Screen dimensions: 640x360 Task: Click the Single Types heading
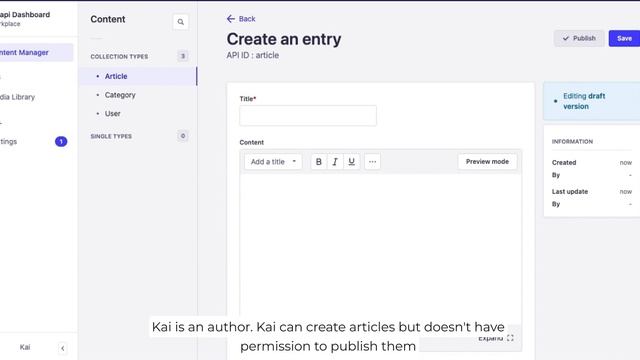pyautogui.click(x=111, y=136)
